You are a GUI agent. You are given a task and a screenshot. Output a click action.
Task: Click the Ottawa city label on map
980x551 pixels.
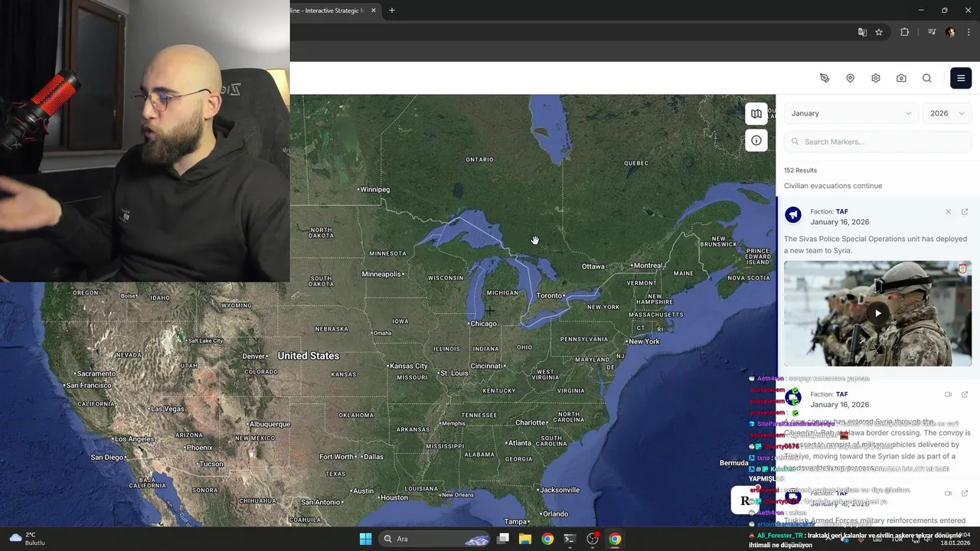click(593, 267)
